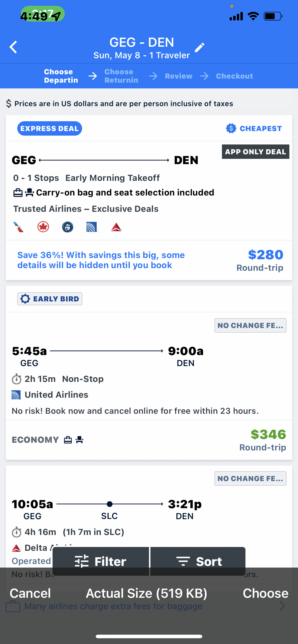The width and height of the screenshot is (298, 644).
Task: Select the Choose Returning step
Action: 121,76
